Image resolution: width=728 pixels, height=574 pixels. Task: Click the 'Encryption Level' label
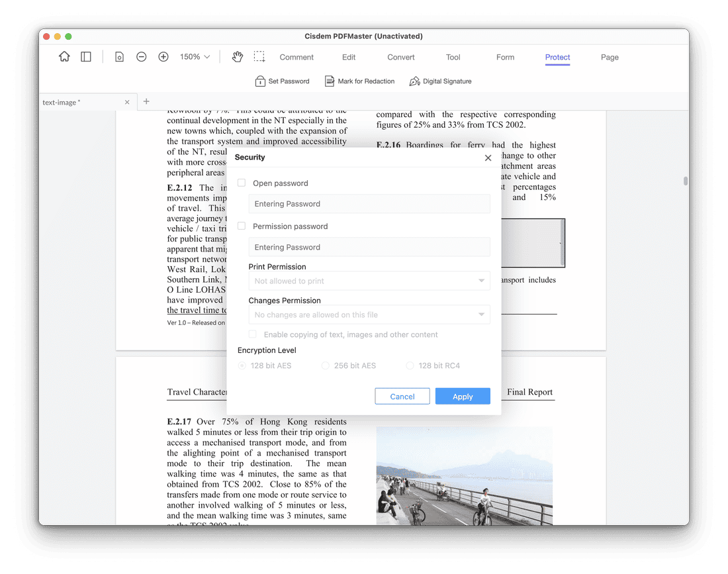(x=267, y=350)
